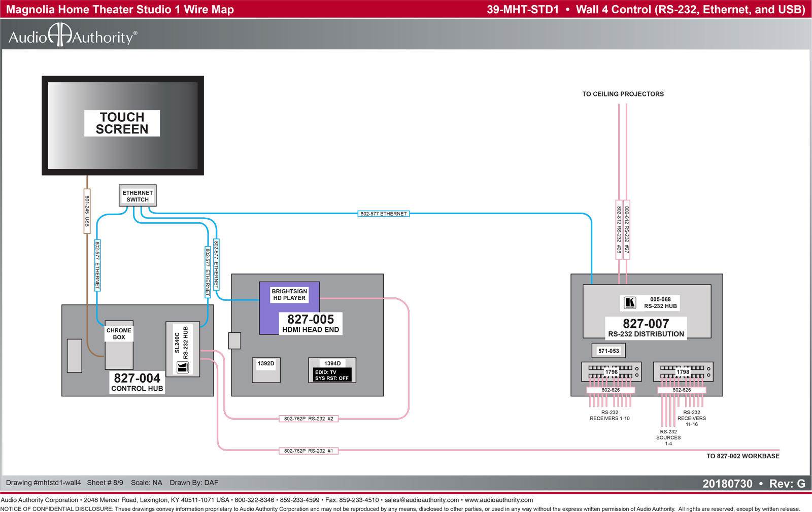Screen dimensions: 812x512
Task: Click the 827-005 HDMI HEAD END label
Action: point(311,324)
